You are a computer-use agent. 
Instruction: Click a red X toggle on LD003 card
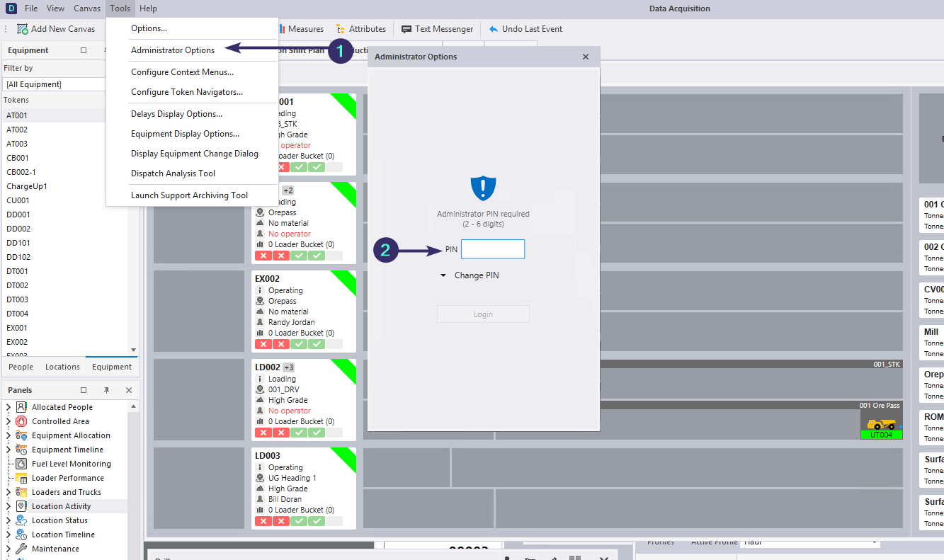pos(263,520)
